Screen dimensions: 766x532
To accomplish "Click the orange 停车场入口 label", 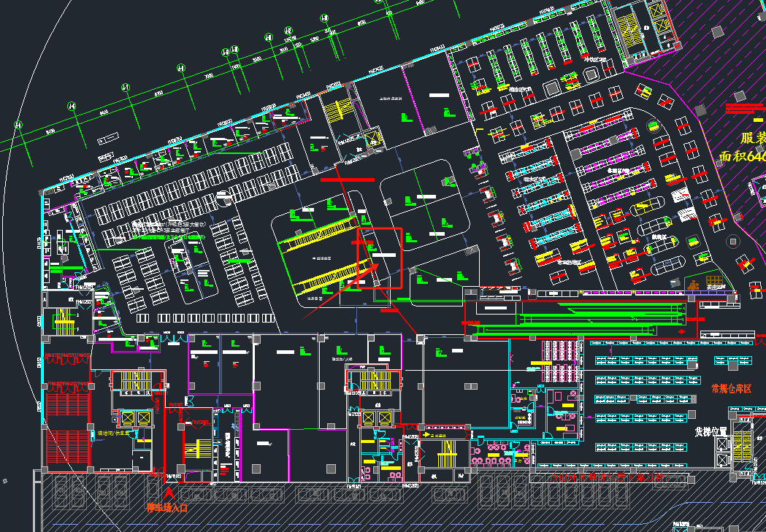I will [167, 508].
